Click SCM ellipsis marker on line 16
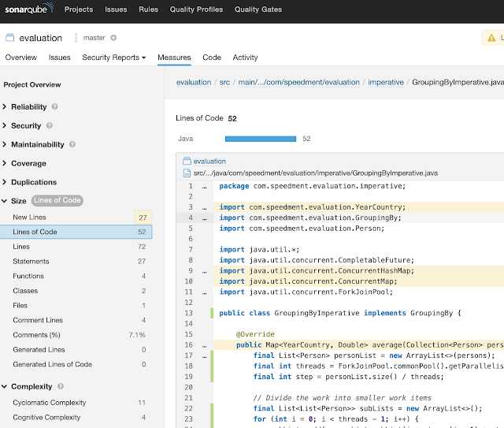This screenshot has height=428, width=504. pos(205,345)
